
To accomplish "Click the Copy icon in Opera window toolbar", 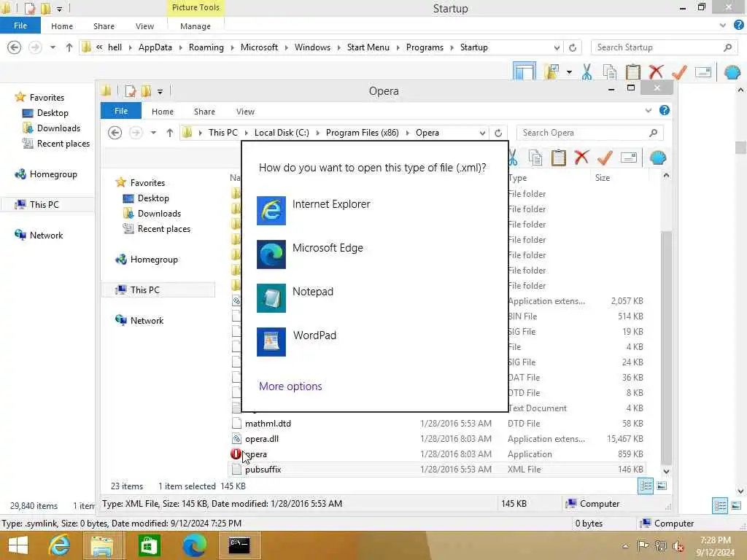I will (535, 157).
